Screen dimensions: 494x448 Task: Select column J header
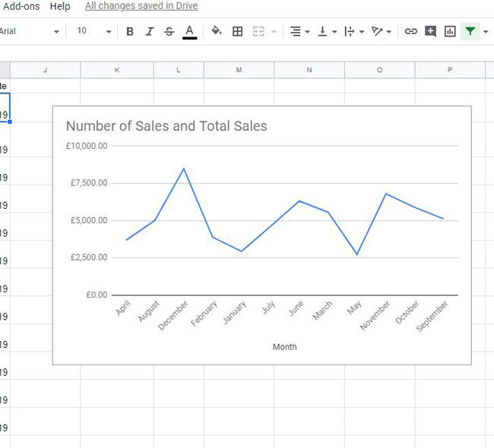(46, 70)
